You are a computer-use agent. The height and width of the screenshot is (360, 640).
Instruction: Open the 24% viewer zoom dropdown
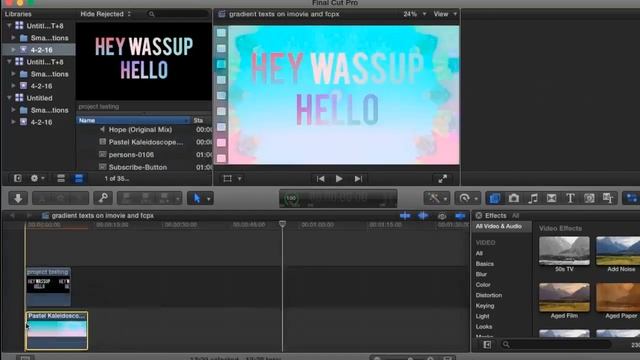[415, 14]
